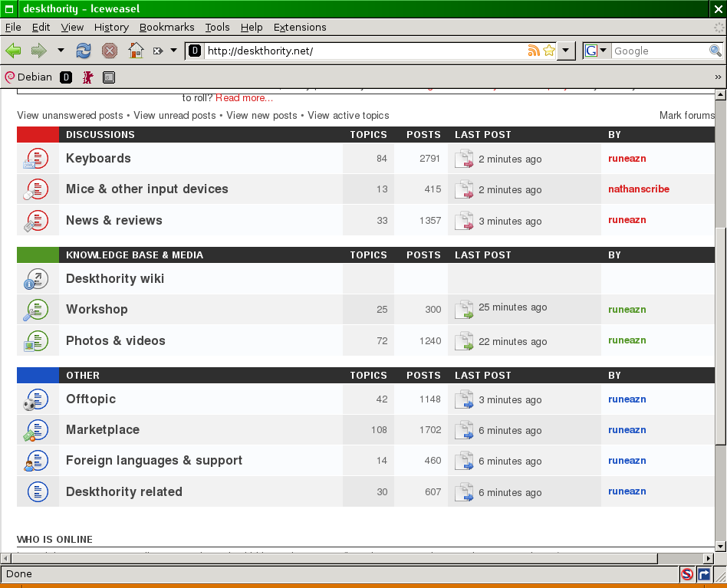Bookmark page with the star icon
Screen dimensions: 727x588
(x=548, y=51)
